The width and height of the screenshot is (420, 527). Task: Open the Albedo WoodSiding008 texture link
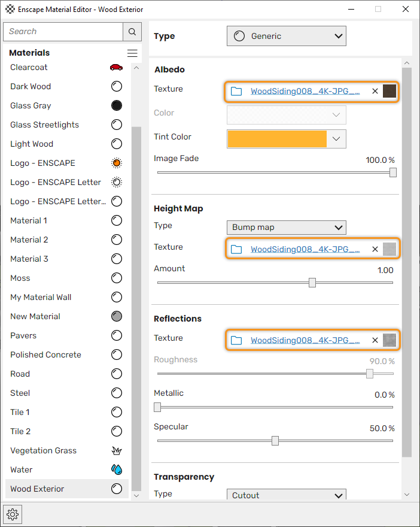[x=305, y=91]
